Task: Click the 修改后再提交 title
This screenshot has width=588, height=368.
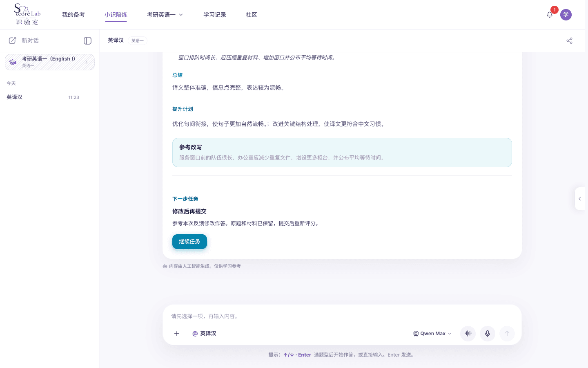Action: point(189,211)
